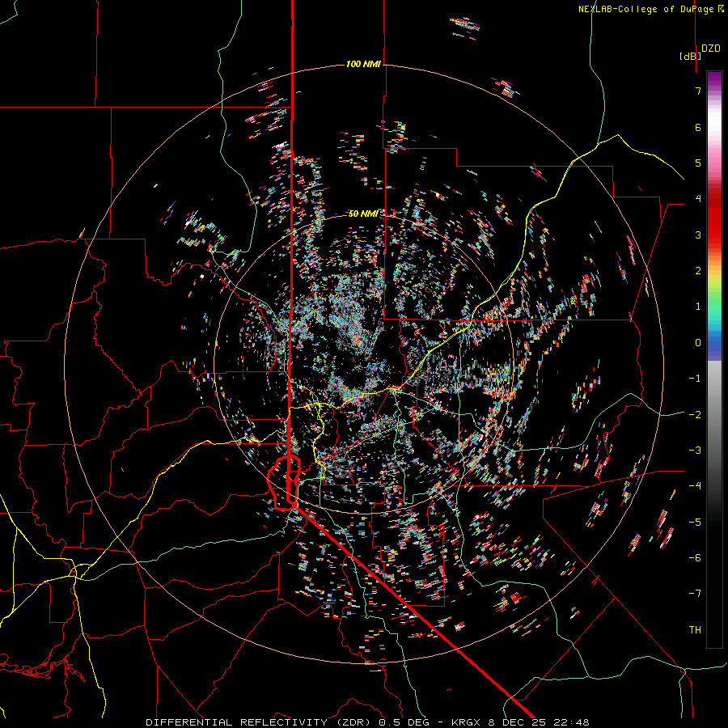The image size is (728, 728).
Task: Click the DZD legend title
Action: [x=711, y=49]
